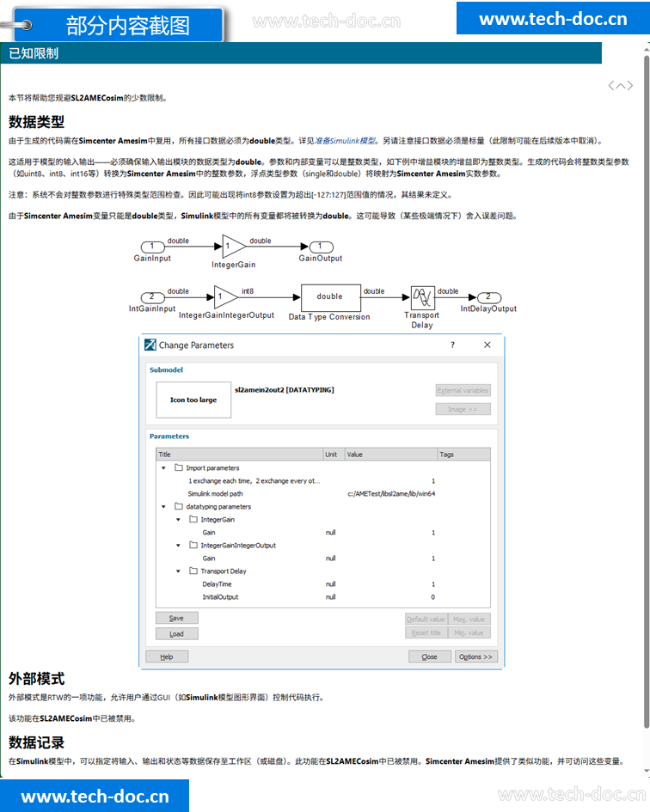This screenshot has width=650, height=812.
Task: Click the top-right www.tech-doc.cn banner
Action: pyautogui.click(x=553, y=19)
